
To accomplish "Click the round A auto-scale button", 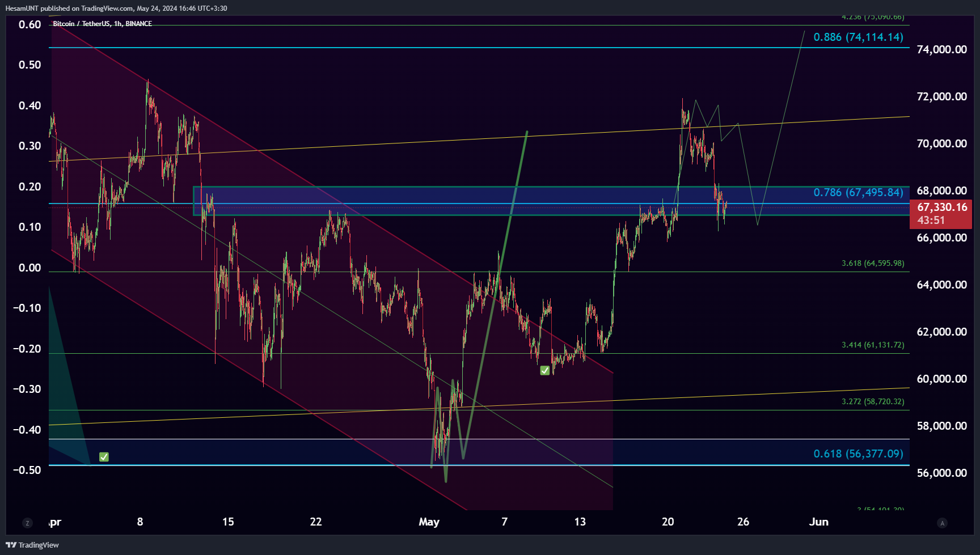I will [x=942, y=523].
